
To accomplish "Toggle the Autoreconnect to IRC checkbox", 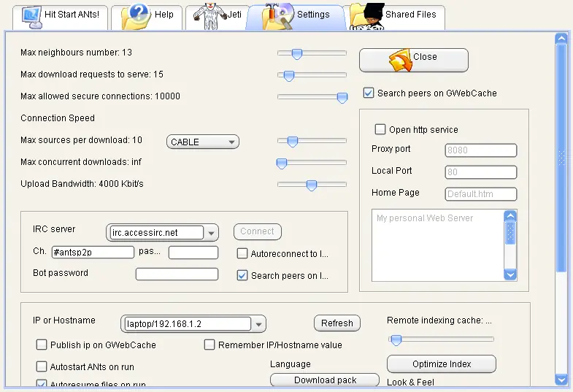I will pyautogui.click(x=242, y=253).
